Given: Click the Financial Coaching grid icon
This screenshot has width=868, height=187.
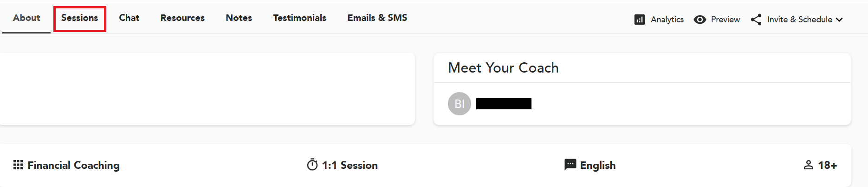Looking at the screenshot, I should click(18, 165).
